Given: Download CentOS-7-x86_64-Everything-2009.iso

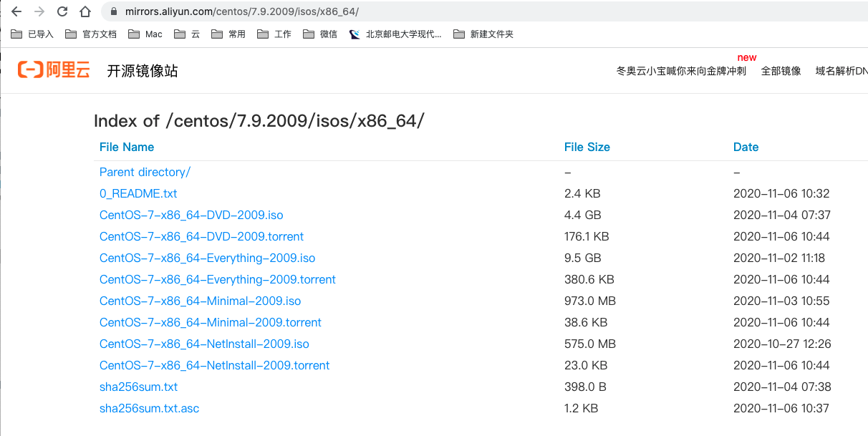Looking at the screenshot, I should [207, 258].
